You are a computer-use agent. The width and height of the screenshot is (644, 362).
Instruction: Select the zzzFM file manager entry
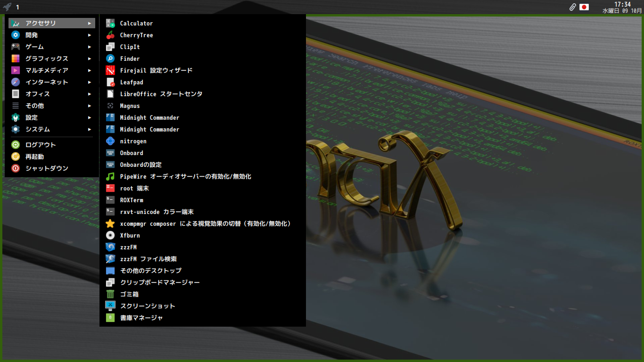(x=203, y=247)
